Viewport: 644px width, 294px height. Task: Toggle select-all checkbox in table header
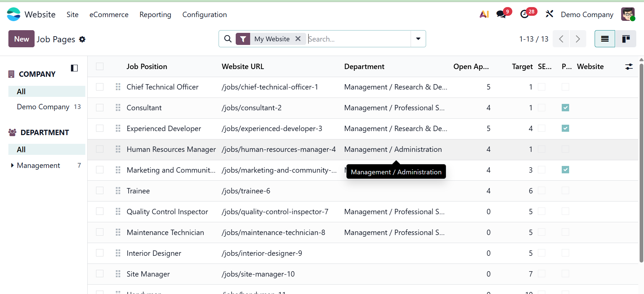click(x=100, y=66)
